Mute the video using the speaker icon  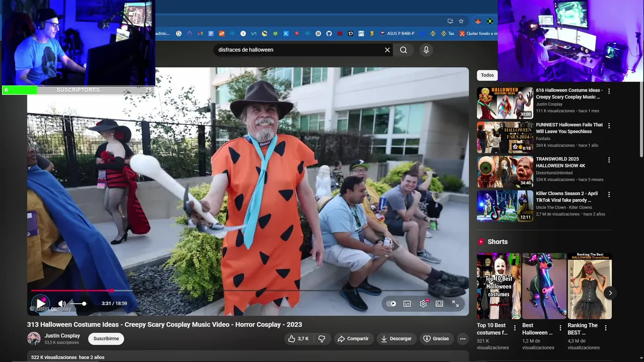pos(62,304)
